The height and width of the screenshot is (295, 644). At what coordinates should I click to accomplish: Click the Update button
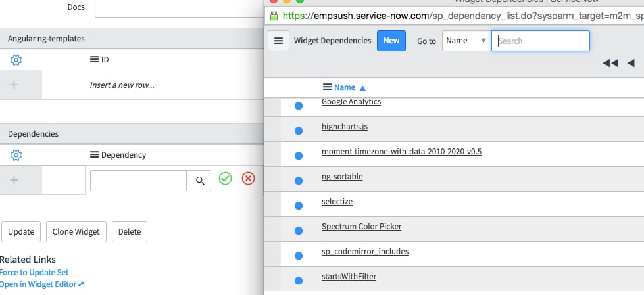[x=21, y=232]
